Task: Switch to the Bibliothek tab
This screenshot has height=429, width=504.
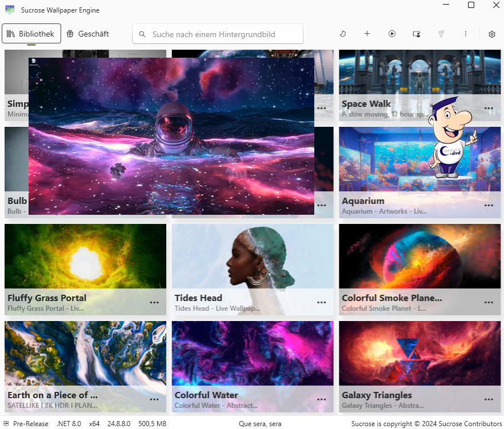Action: (31, 34)
